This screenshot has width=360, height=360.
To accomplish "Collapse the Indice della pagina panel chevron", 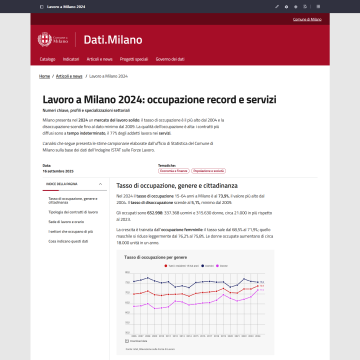I will (100, 184).
